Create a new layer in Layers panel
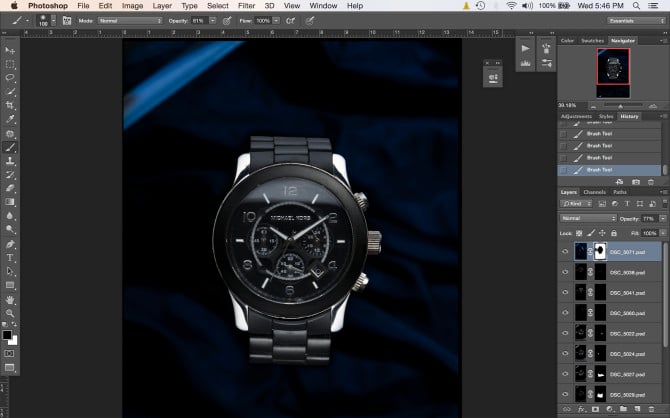Image resolution: width=670 pixels, height=418 pixels. (637, 409)
